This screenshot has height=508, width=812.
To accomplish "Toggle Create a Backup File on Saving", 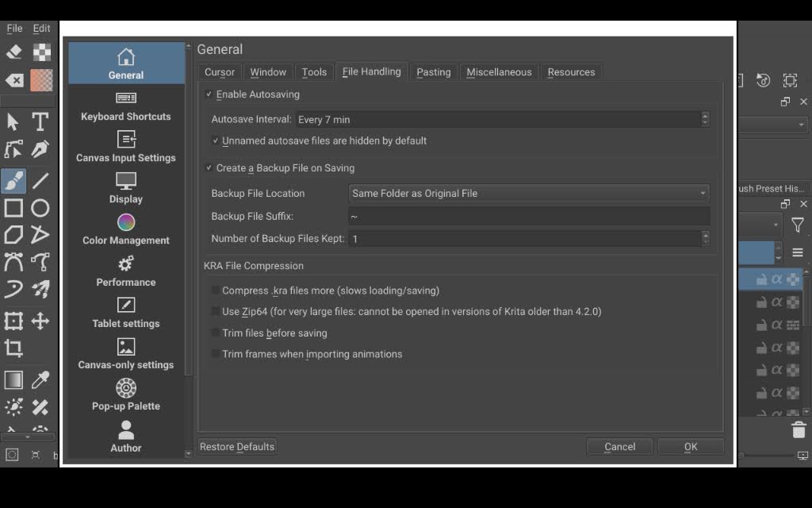I will 209,168.
